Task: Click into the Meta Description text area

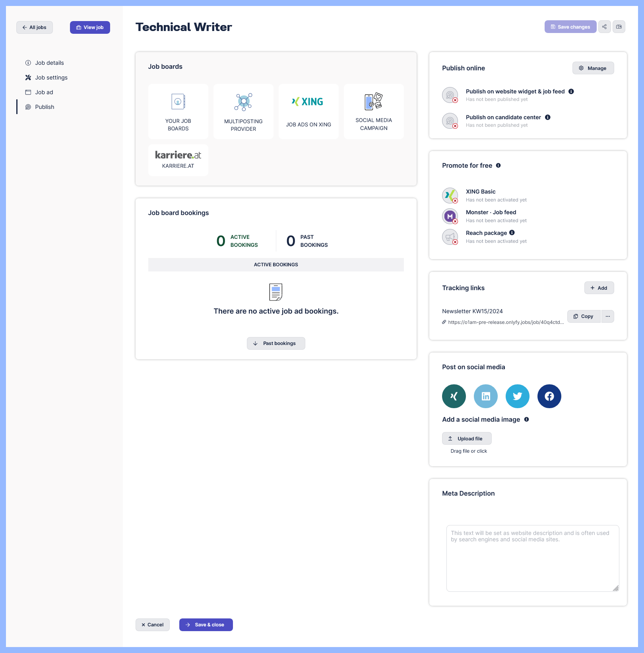Action: tap(532, 558)
